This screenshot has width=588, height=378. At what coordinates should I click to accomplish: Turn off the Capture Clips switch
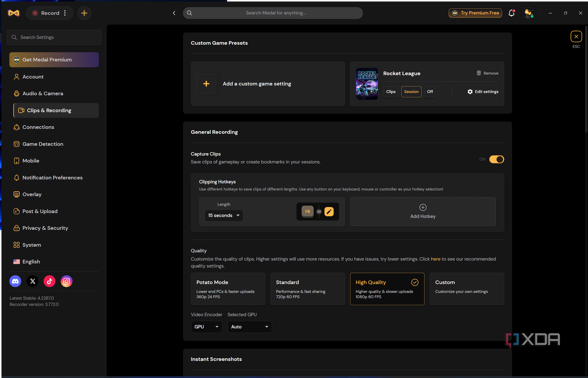[497, 159]
